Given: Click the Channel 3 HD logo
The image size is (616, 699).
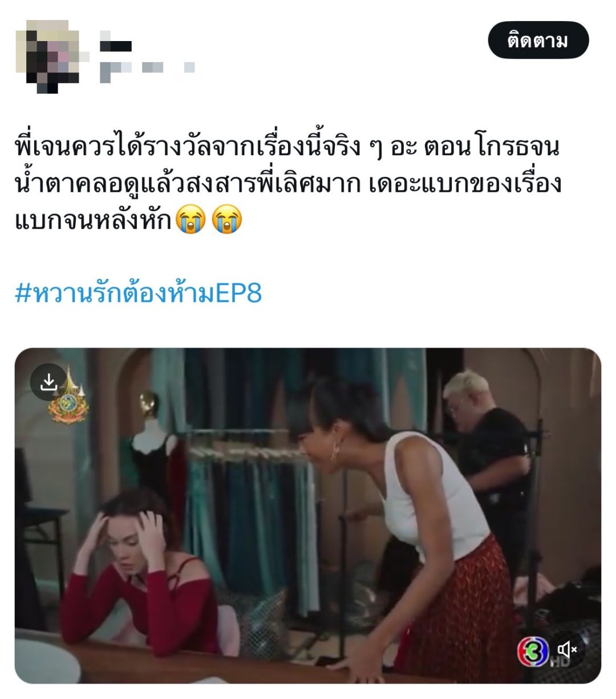Looking at the screenshot, I should pos(534,651).
